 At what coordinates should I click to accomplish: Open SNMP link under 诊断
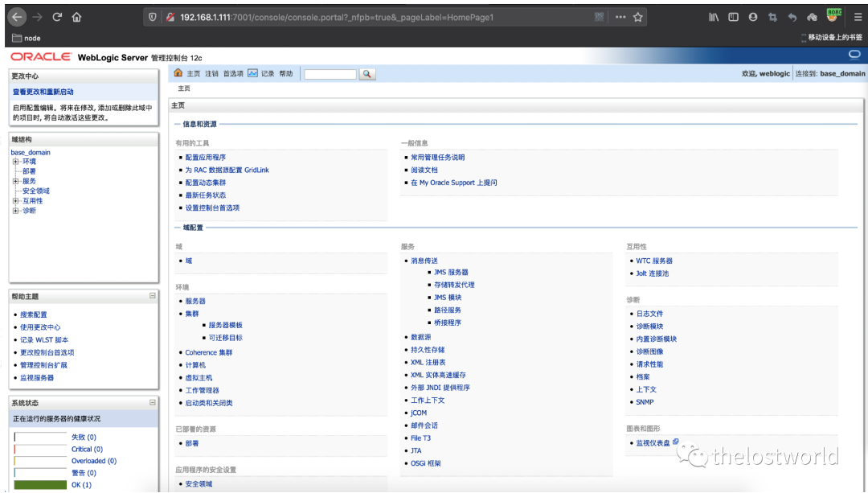(x=645, y=402)
